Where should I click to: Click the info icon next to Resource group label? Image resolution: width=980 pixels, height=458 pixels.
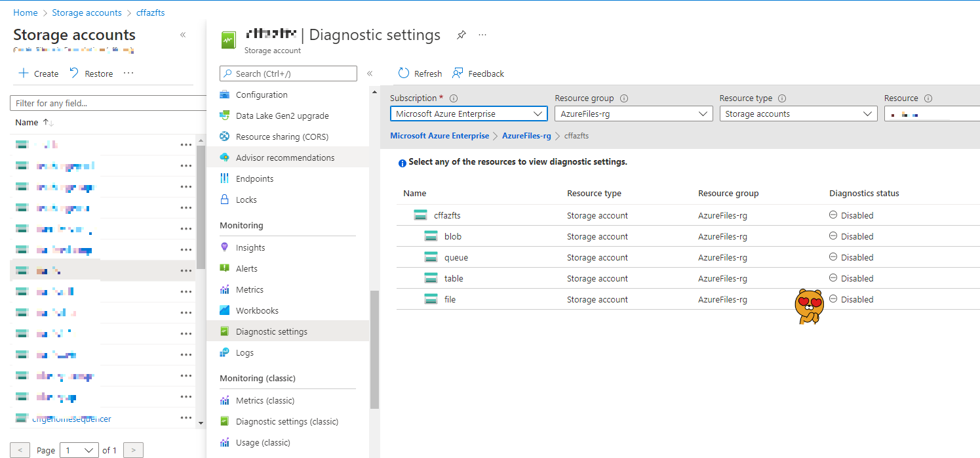tap(624, 98)
